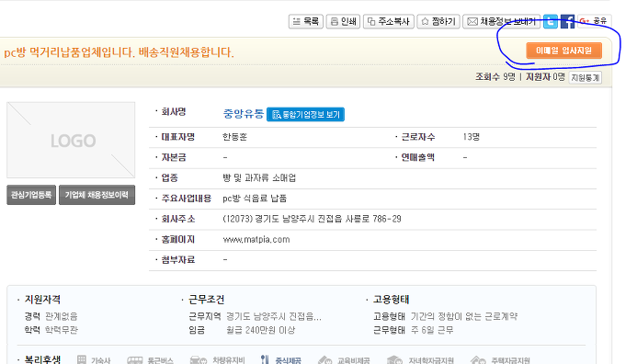Click the 주 6일 근무 work type text
Image resolution: width=637 pixels, height=364 pixels.
(431, 330)
